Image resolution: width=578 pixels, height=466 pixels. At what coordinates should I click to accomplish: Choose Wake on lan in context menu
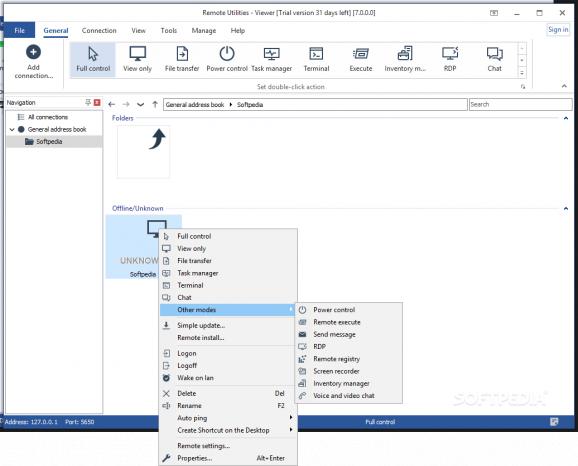tap(228, 378)
